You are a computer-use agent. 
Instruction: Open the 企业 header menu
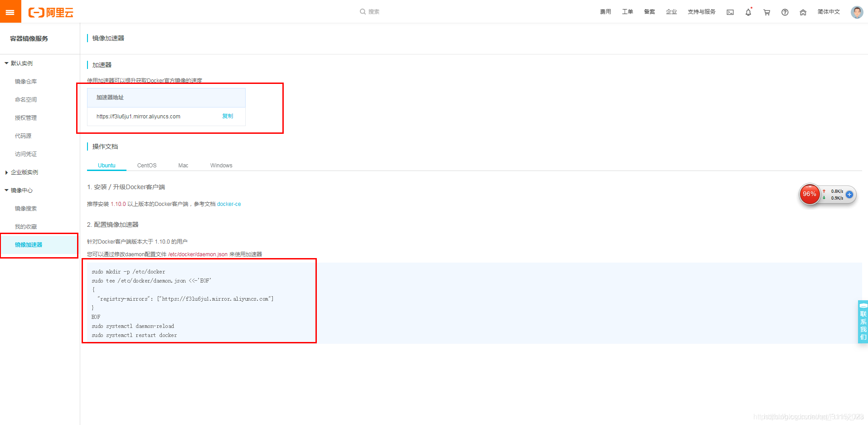tap(671, 12)
